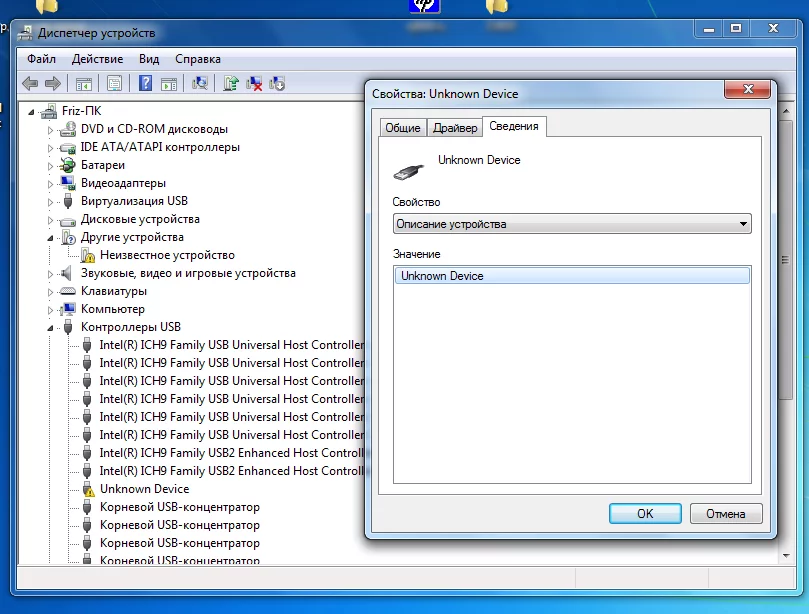Open the Файл menu

pyautogui.click(x=42, y=58)
